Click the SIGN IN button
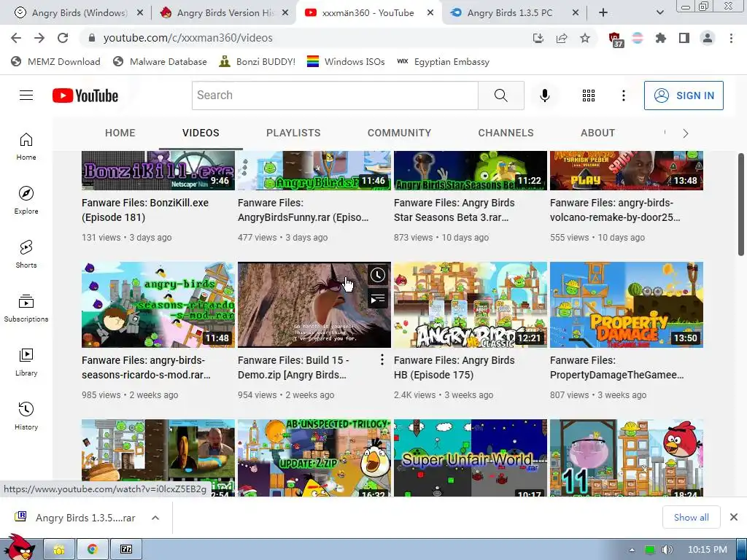The image size is (747, 560). (684, 96)
